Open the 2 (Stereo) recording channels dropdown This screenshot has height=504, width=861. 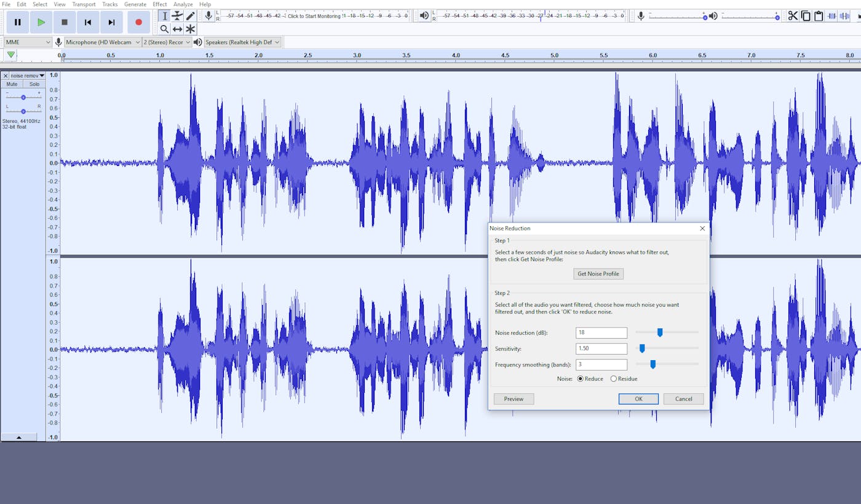click(167, 42)
